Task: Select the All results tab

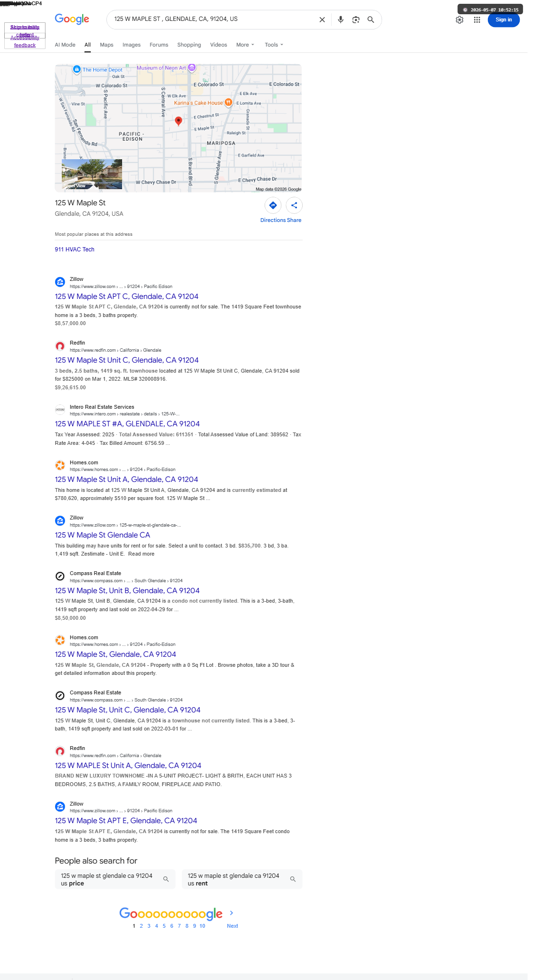Action: pyautogui.click(x=87, y=45)
